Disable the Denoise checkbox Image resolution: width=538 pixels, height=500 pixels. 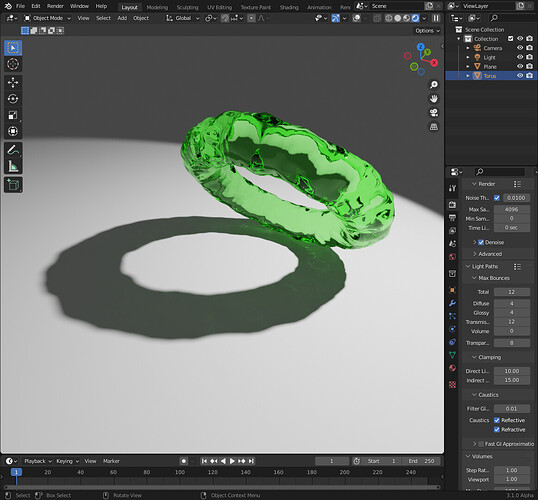tap(481, 242)
